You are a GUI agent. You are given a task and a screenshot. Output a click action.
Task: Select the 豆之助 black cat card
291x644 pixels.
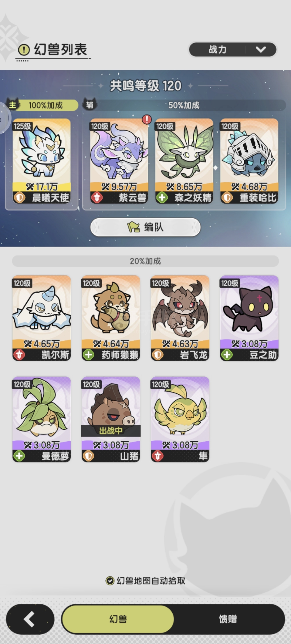249,318
